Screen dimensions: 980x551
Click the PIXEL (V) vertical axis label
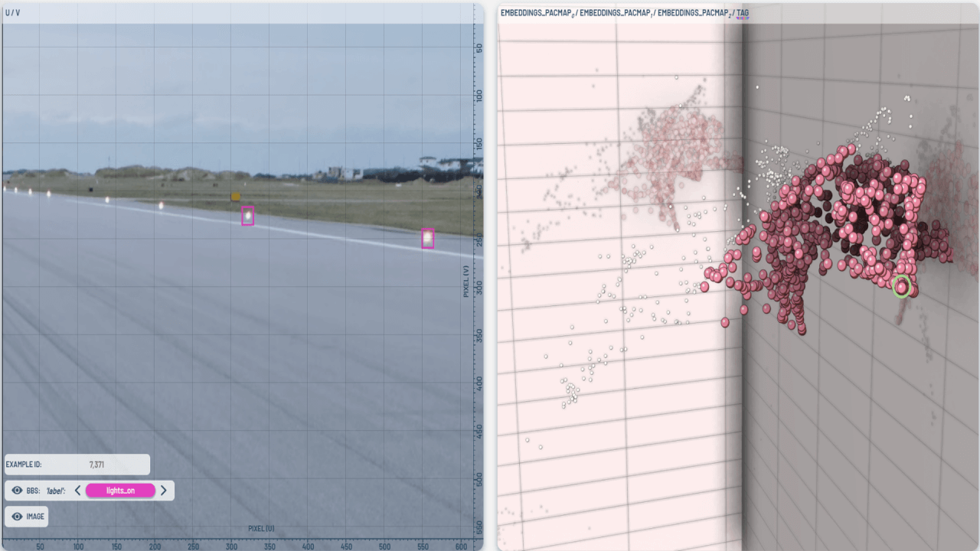466,282
